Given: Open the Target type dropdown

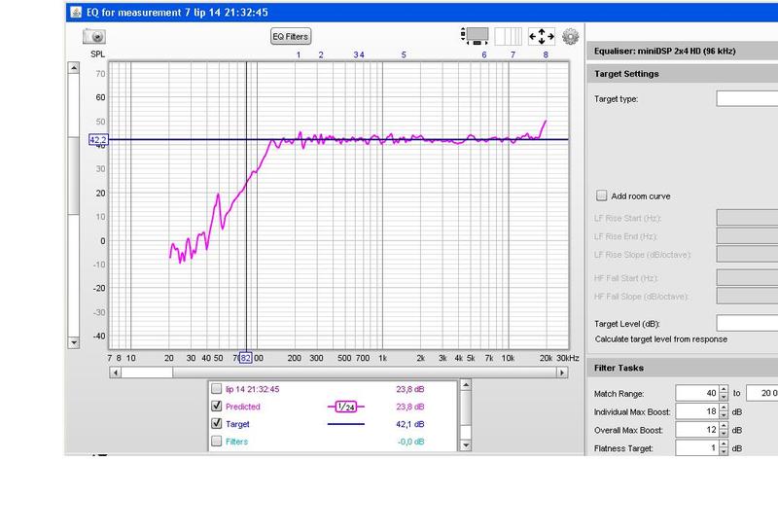Looking at the screenshot, I should point(746,98).
